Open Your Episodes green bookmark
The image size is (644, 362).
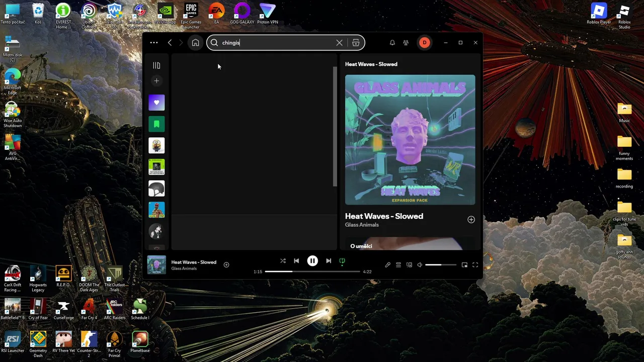point(156,124)
